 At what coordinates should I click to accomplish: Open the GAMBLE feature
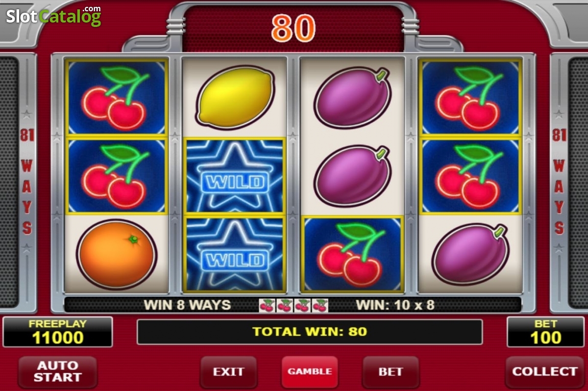coord(310,372)
